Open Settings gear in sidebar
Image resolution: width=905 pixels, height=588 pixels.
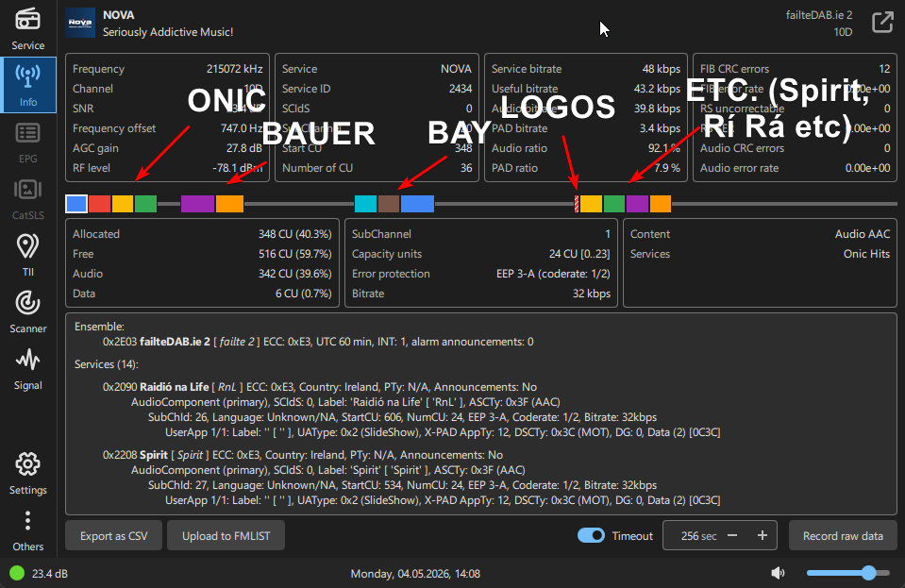[x=27, y=473]
